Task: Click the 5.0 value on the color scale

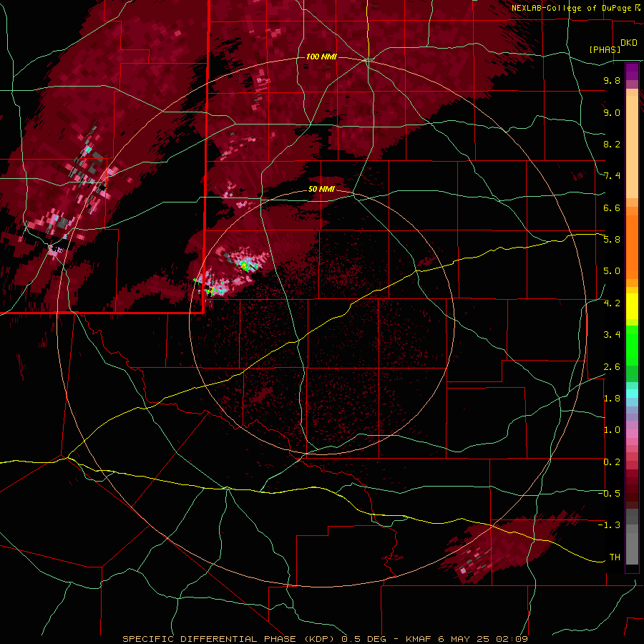Action: pos(612,271)
